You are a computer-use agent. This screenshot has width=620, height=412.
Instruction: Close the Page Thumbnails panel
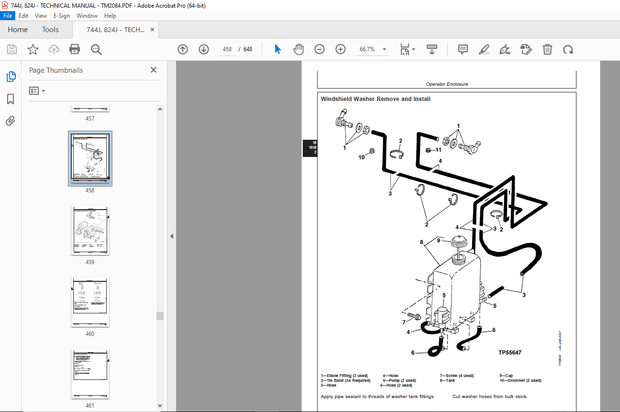click(x=153, y=70)
